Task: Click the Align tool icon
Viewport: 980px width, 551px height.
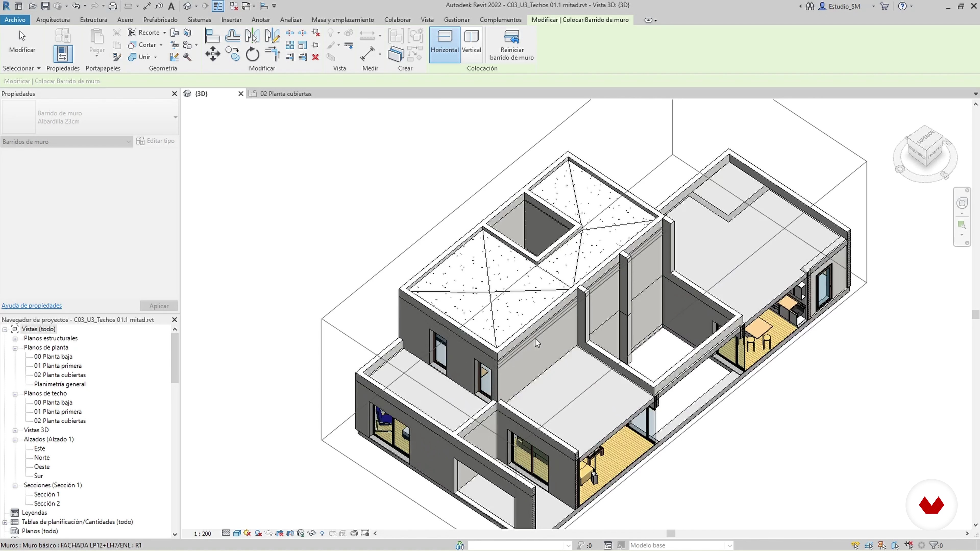Action: pyautogui.click(x=212, y=36)
